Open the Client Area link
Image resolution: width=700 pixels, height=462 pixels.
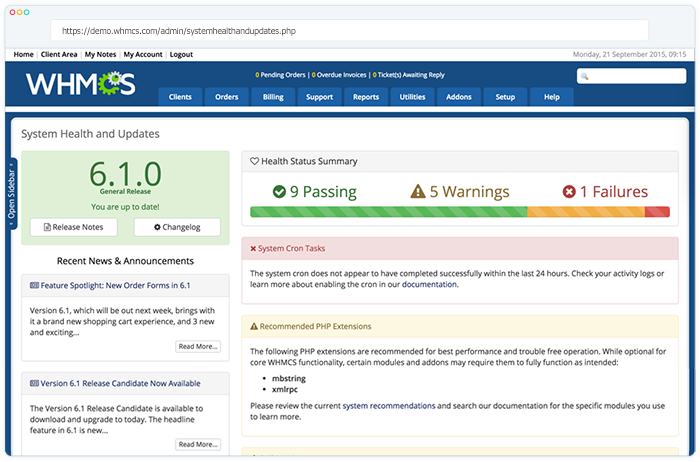pos(59,54)
